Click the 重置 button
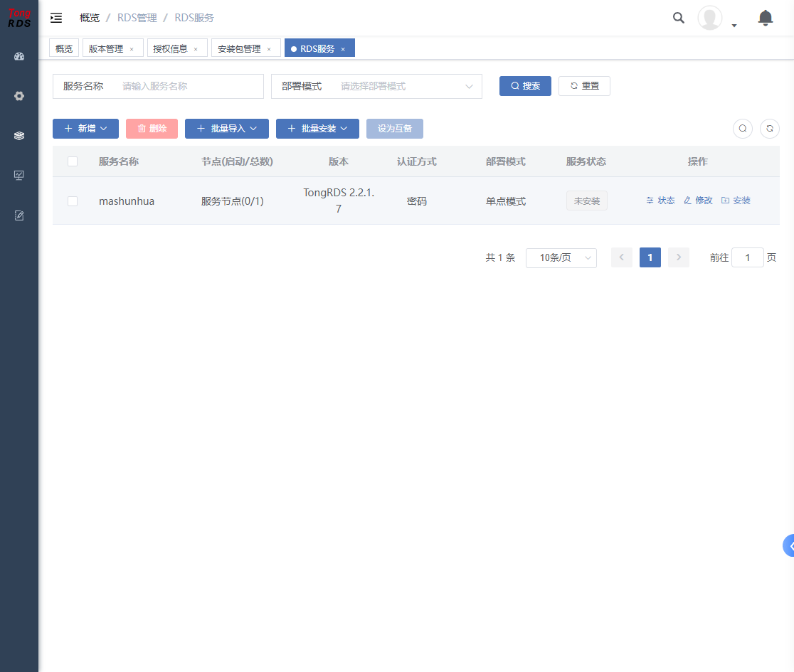The width and height of the screenshot is (794, 672). [x=584, y=86]
